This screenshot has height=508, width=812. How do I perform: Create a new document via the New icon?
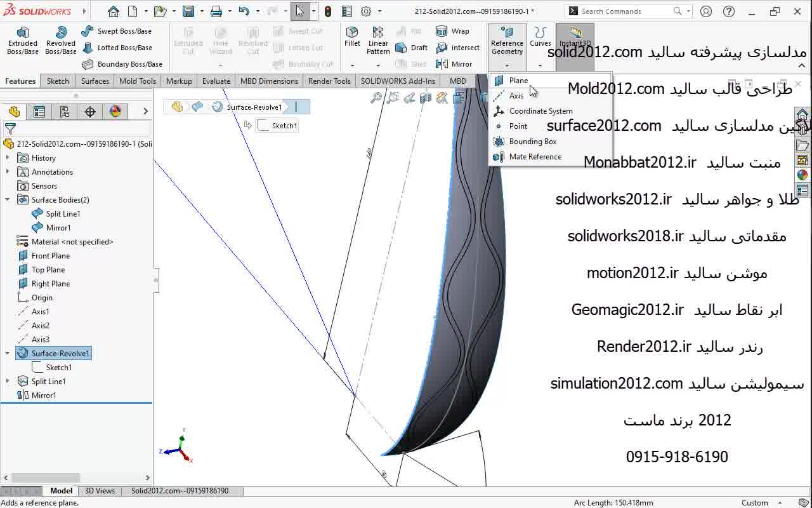tap(133, 11)
